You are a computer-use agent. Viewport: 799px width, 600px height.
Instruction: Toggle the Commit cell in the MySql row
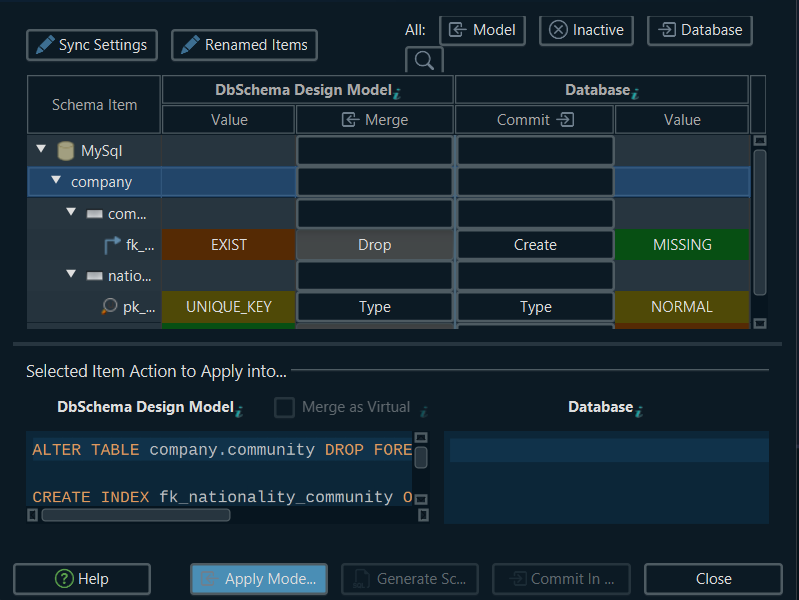coord(535,151)
